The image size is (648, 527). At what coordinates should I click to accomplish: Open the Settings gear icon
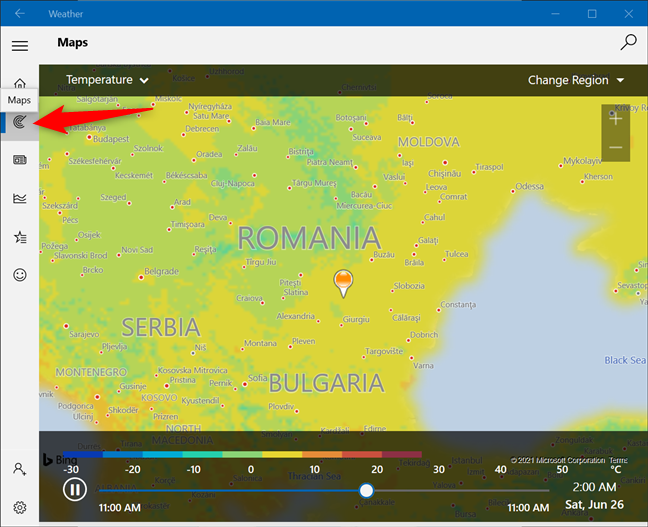click(20, 507)
